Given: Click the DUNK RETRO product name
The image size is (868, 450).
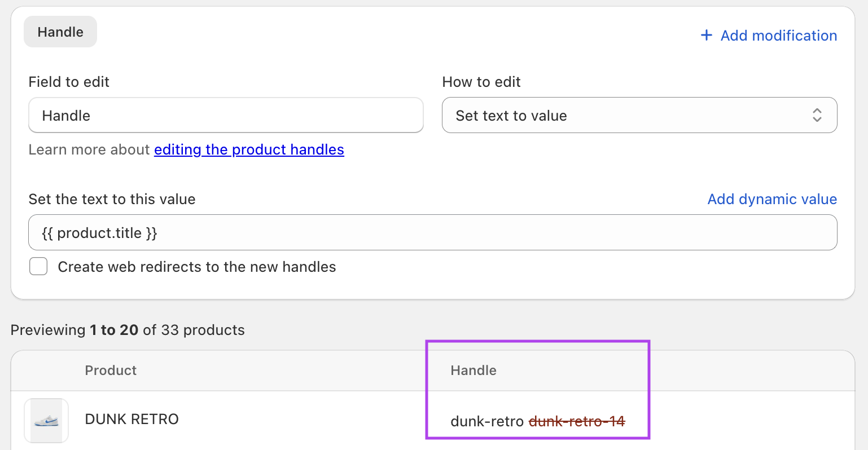Looking at the screenshot, I should 131,419.
